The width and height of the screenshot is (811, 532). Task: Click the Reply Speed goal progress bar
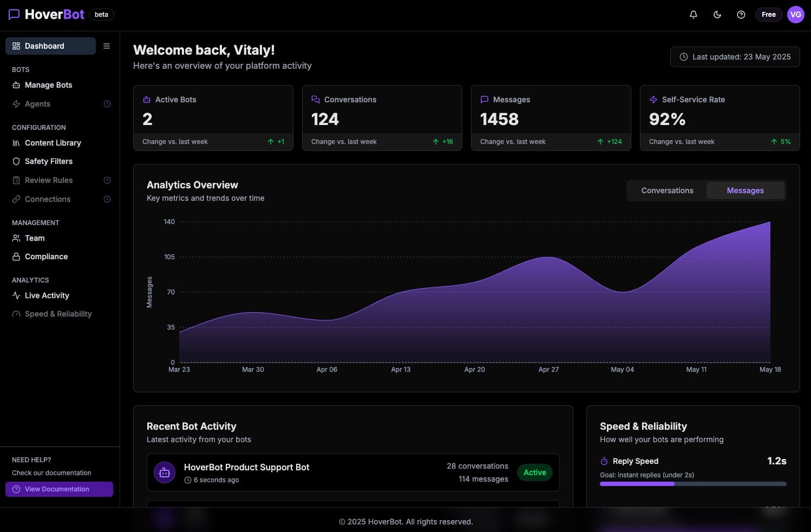click(692, 483)
